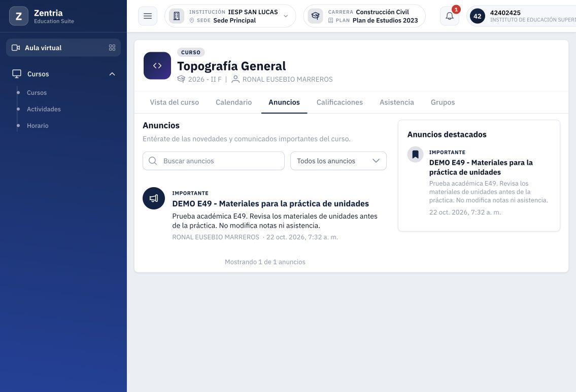Click the career graduation cap icon

click(x=315, y=16)
